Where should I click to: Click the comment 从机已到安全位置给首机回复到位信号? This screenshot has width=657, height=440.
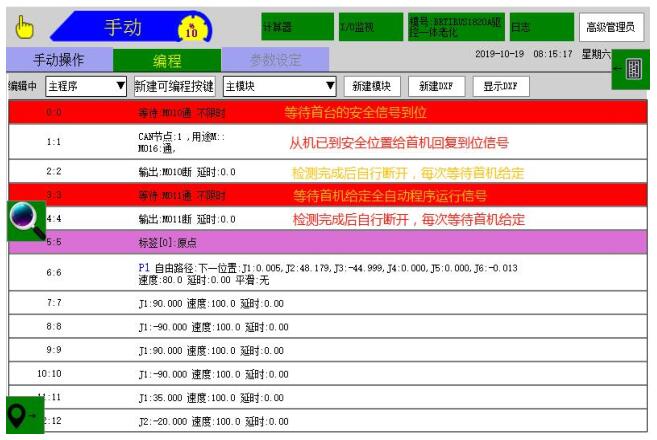pyautogui.click(x=398, y=143)
